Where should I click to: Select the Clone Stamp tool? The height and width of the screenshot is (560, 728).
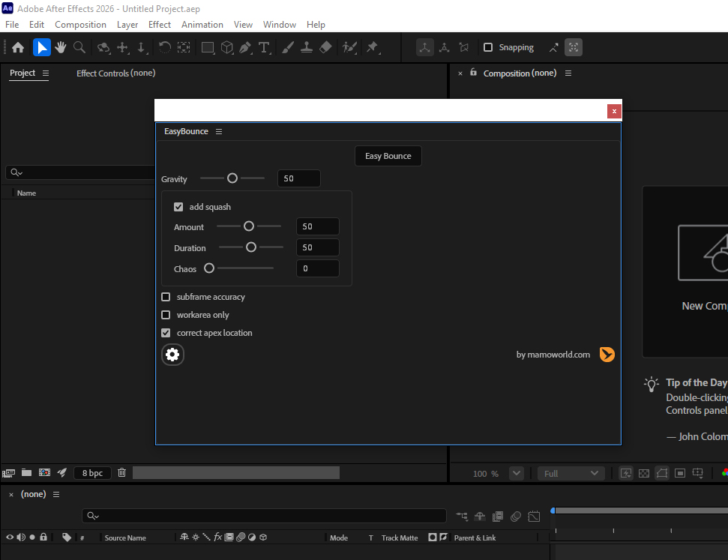pyautogui.click(x=307, y=47)
